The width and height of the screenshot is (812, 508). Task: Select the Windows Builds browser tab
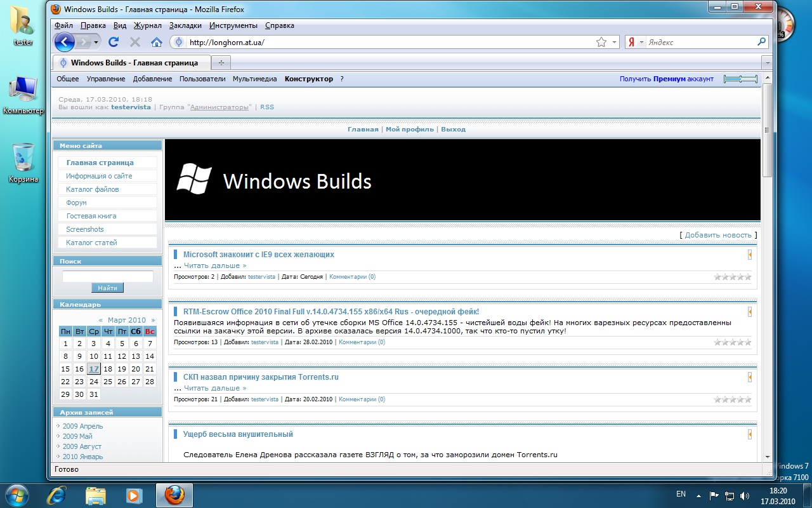[130, 63]
